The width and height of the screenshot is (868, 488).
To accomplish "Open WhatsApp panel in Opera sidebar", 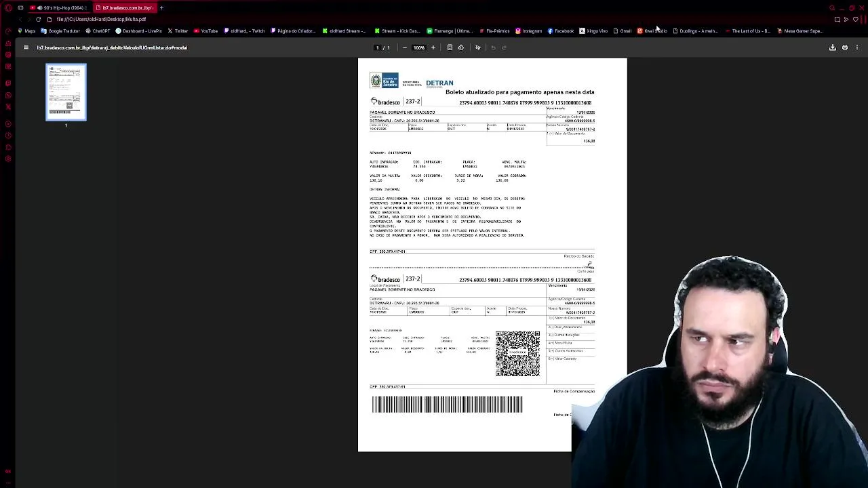I will 8,95.
